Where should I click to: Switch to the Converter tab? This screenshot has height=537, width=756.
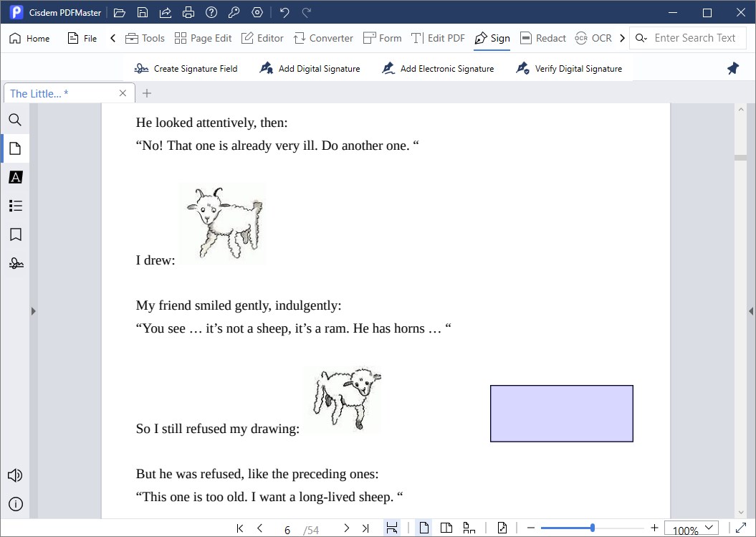click(323, 38)
